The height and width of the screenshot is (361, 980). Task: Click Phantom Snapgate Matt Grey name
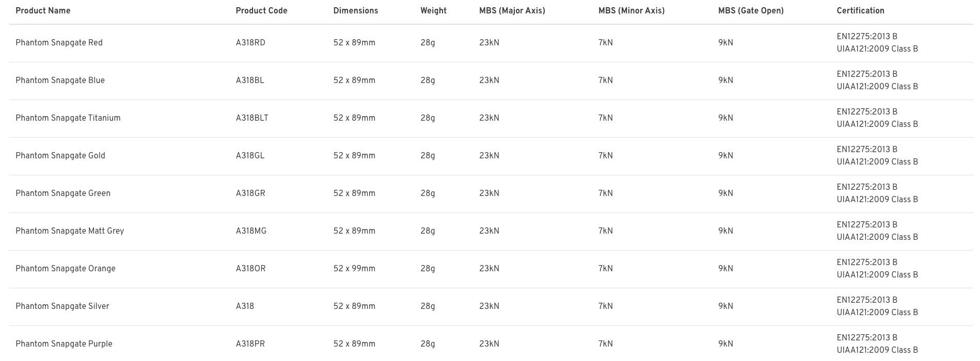point(70,231)
